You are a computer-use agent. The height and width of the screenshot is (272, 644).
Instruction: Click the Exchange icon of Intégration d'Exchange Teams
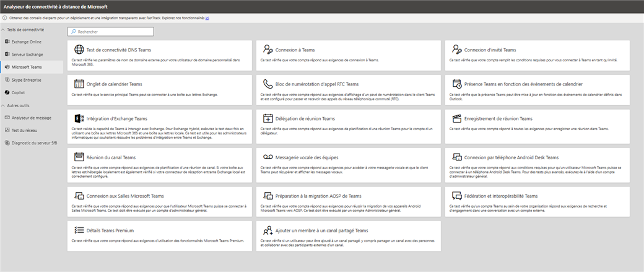[x=79, y=118]
